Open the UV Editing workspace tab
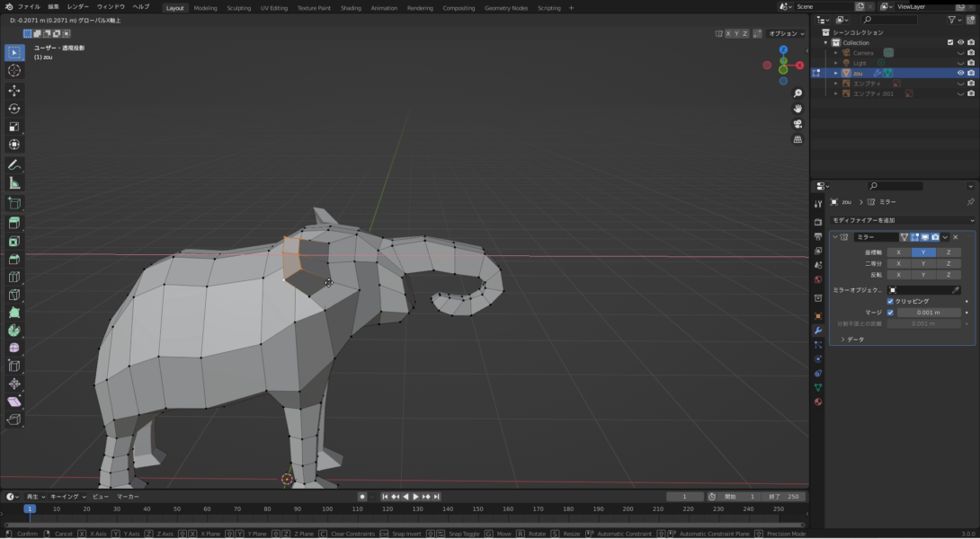Viewport: 980px width, 539px height. pyautogui.click(x=273, y=8)
